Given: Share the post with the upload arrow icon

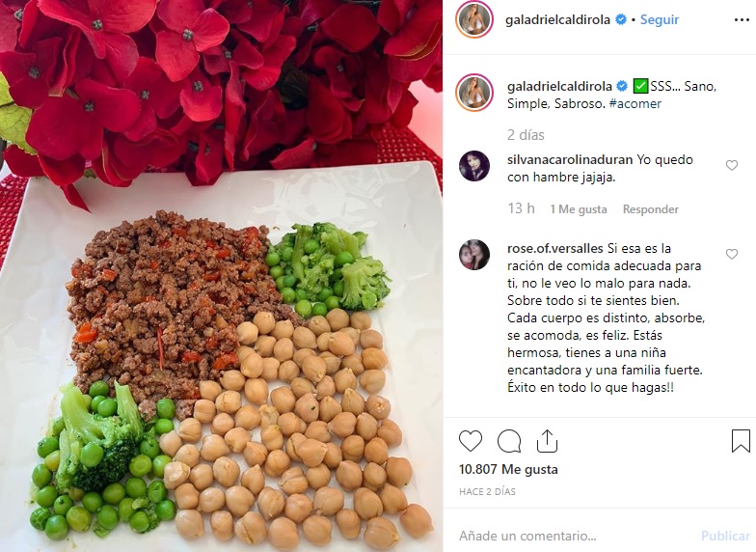Looking at the screenshot, I should (548, 440).
